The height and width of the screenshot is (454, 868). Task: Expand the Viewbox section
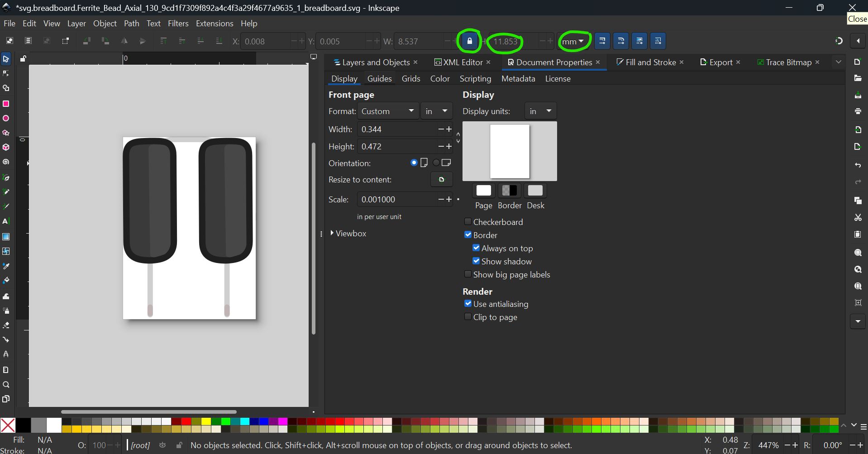pyautogui.click(x=348, y=234)
